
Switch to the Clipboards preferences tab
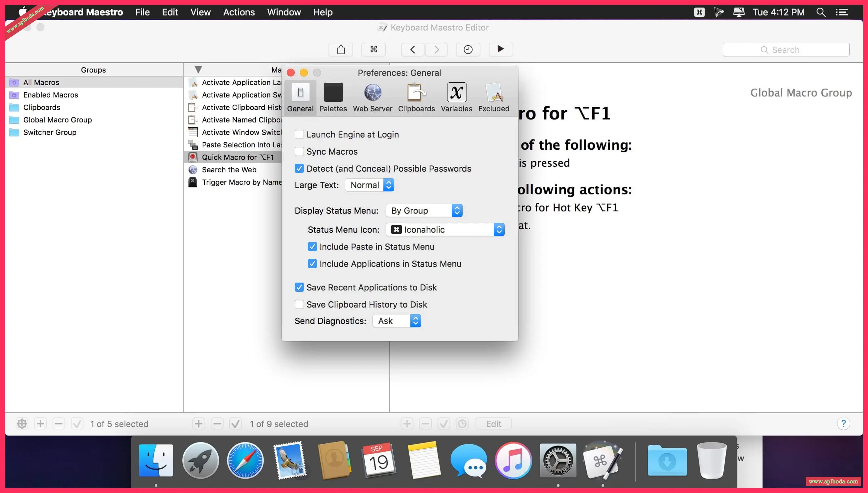416,97
